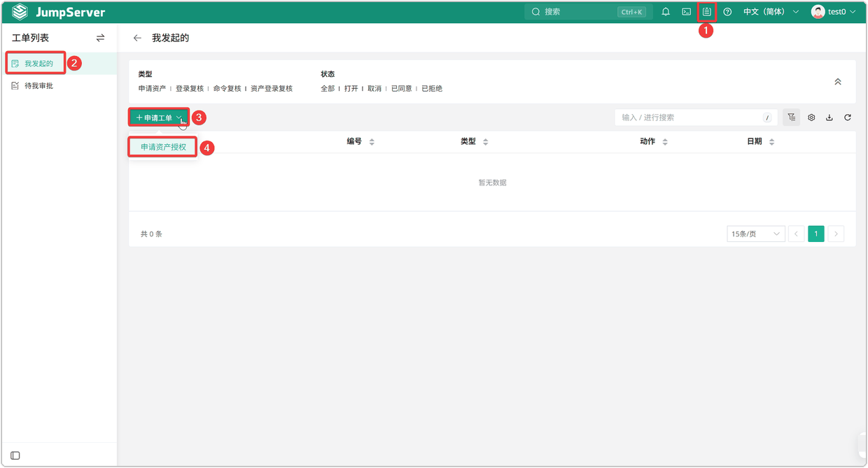Select page 1 in pagination
This screenshot has width=868, height=468.
(x=816, y=234)
